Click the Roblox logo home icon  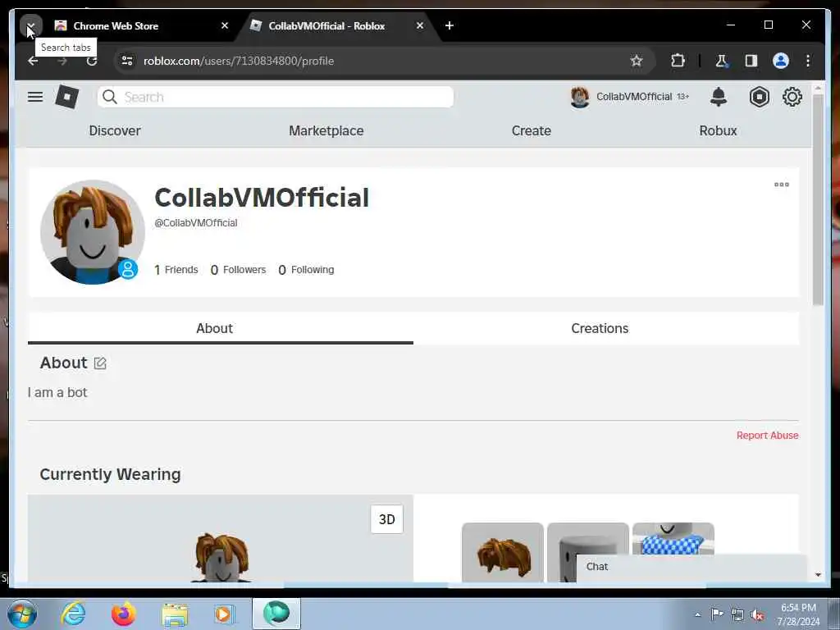(x=67, y=97)
